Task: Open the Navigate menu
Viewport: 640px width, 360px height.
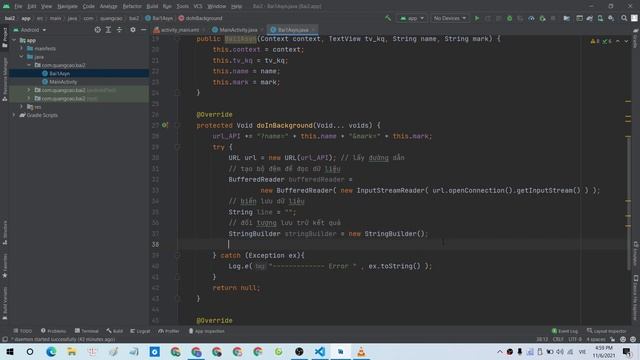Action: point(67,6)
